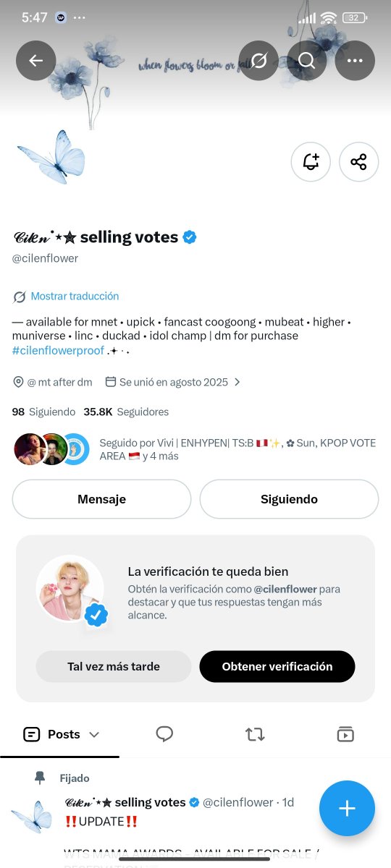Viewport: 391px width, 868px height.
Task: Tap Obtener verificación button
Action: point(277,667)
